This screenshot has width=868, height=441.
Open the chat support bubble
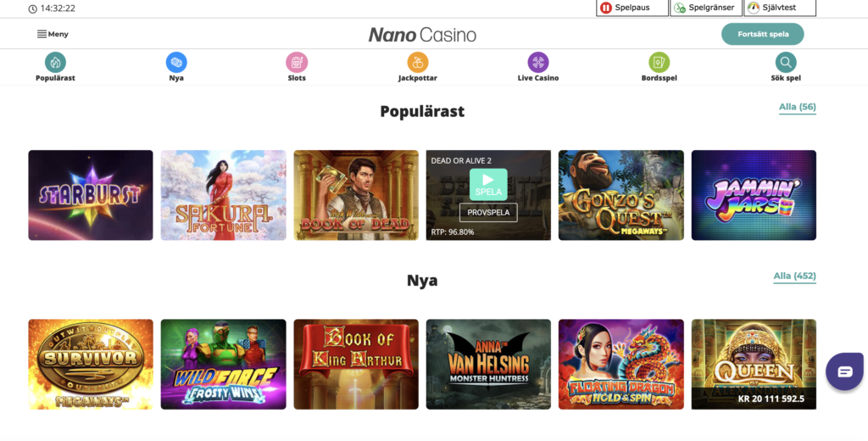click(845, 371)
